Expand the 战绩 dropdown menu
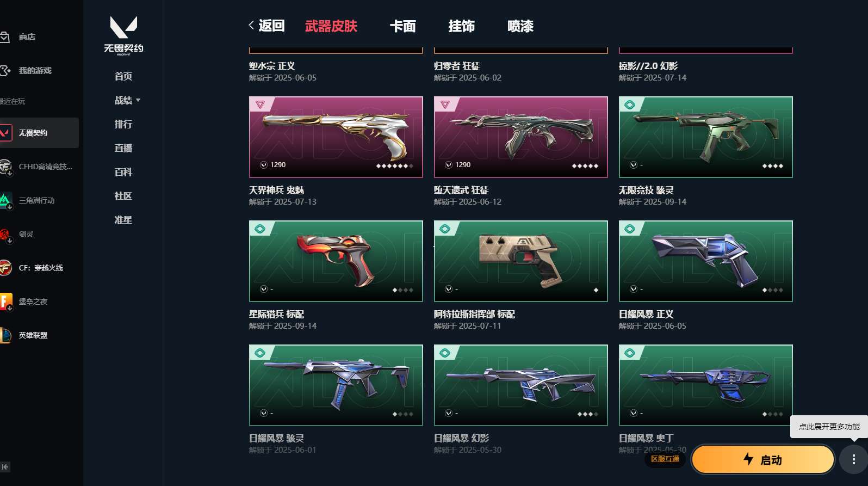Image resolution: width=868 pixels, height=486 pixels. point(128,100)
